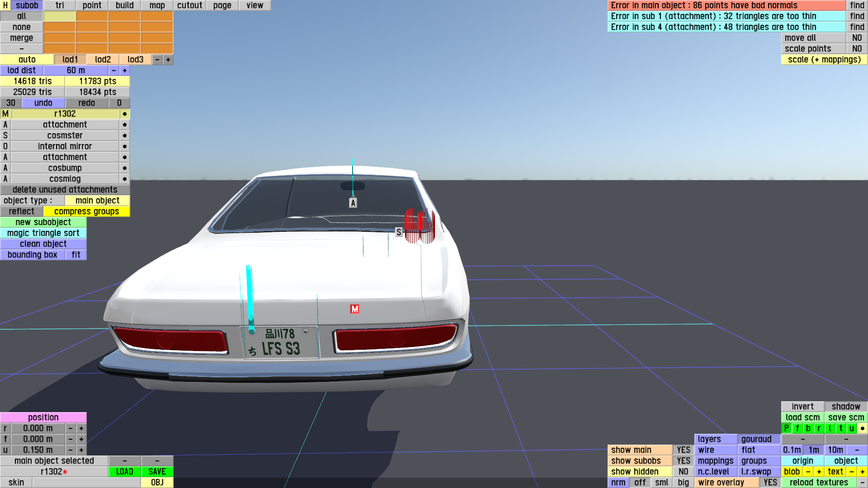Click the dot button beside cosmster
The height and width of the screenshot is (488, 868).
(125, 136)
